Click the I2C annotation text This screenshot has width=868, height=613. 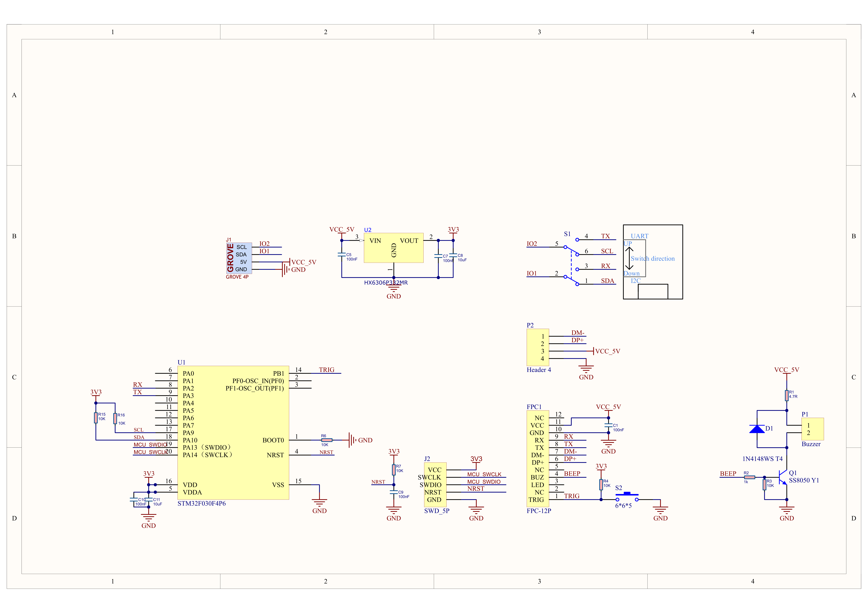point(636,281)
